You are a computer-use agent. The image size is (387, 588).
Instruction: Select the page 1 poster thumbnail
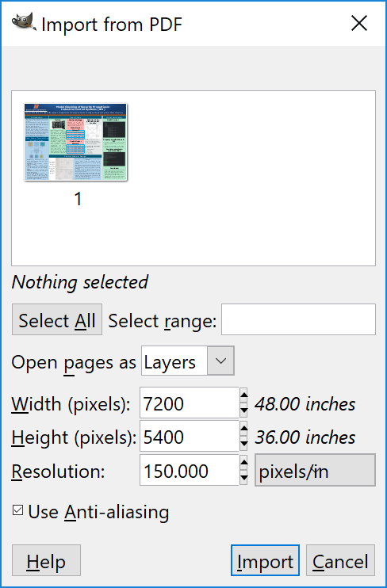click(x=76, y=142)
